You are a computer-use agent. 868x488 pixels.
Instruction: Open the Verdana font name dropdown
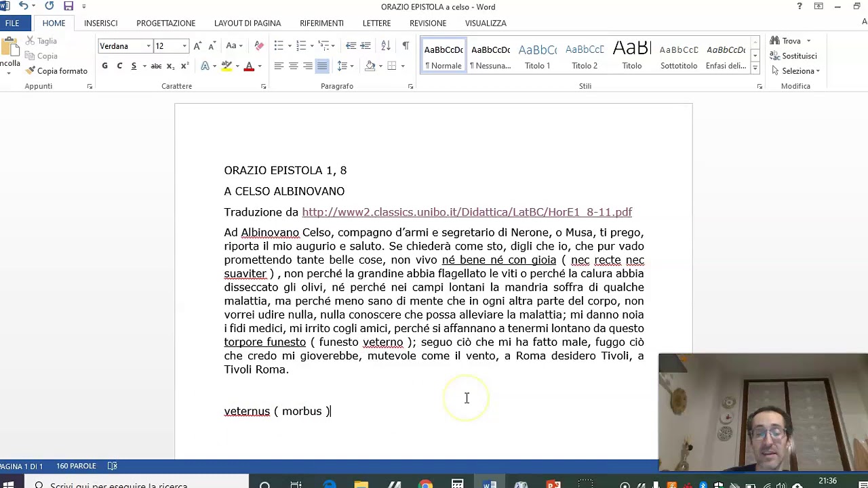(148, 46)
